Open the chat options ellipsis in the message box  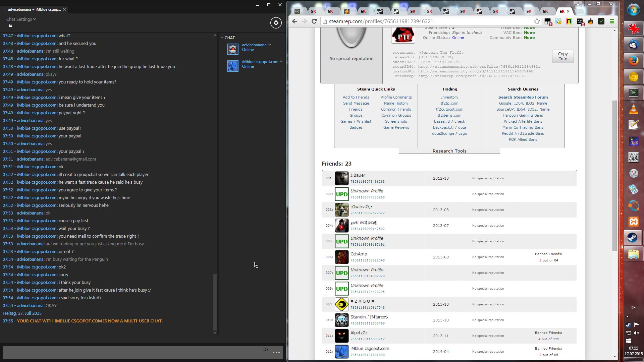click(276, 353)
